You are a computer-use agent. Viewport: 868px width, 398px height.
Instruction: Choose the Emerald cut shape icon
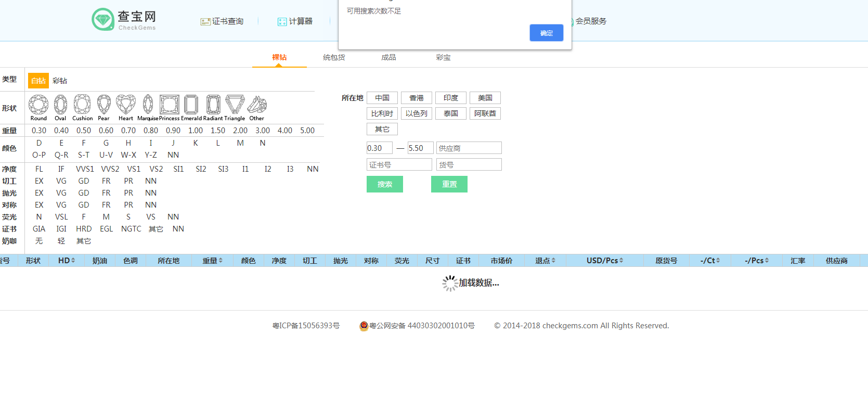(x=191, y=105)
